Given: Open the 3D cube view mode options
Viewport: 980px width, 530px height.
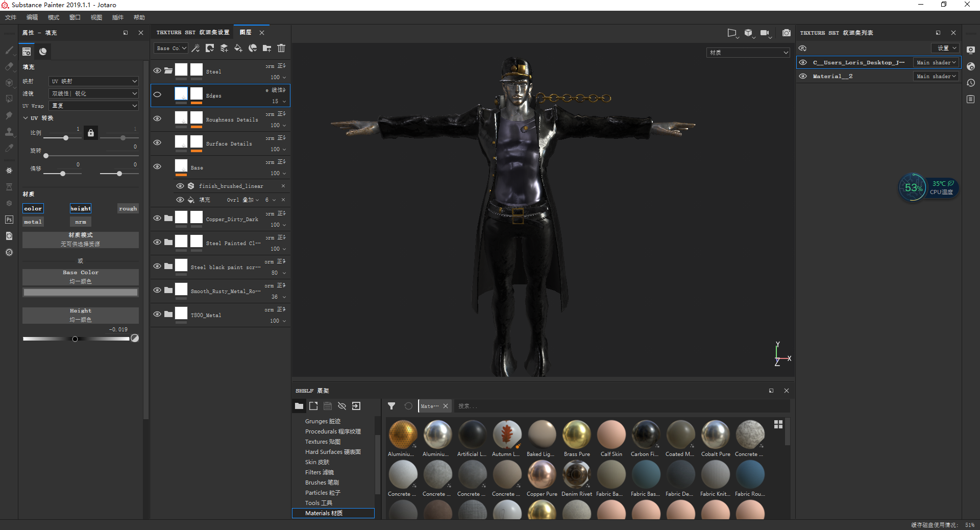Looking at the screenshot, I should click(749, 33).
